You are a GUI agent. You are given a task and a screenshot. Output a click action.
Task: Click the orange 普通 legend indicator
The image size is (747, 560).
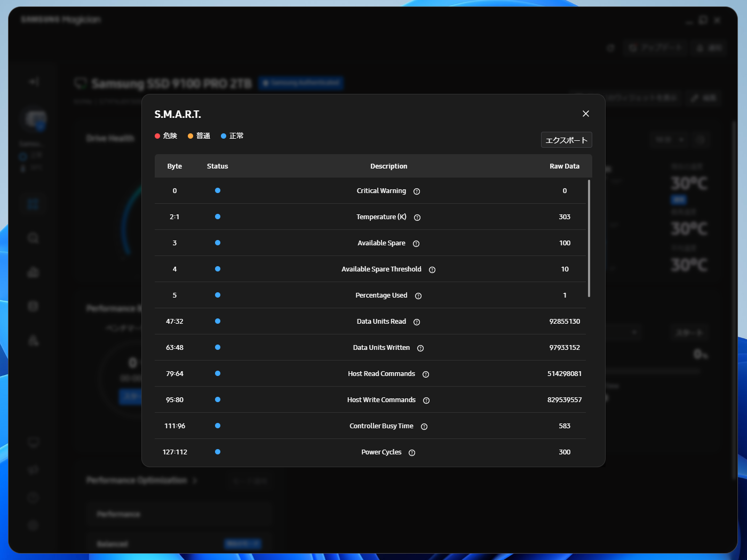190,136
